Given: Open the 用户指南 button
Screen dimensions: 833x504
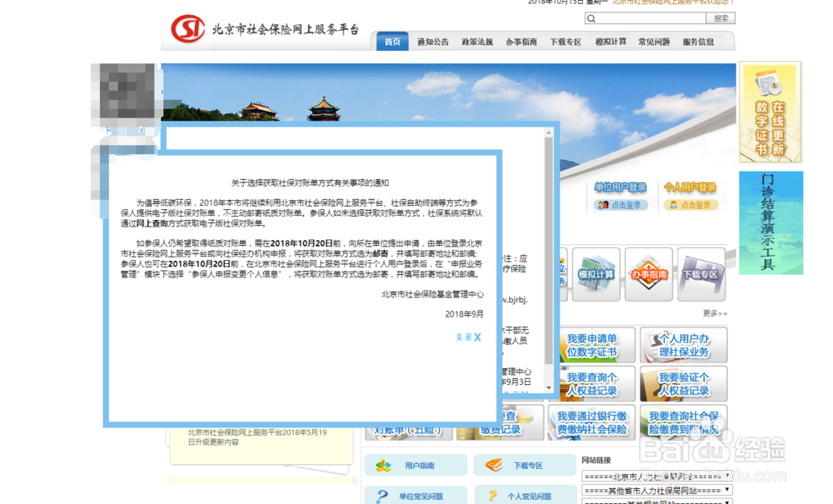Looking at the screenshot, I should pyautogui.click(x=416, y=465).
